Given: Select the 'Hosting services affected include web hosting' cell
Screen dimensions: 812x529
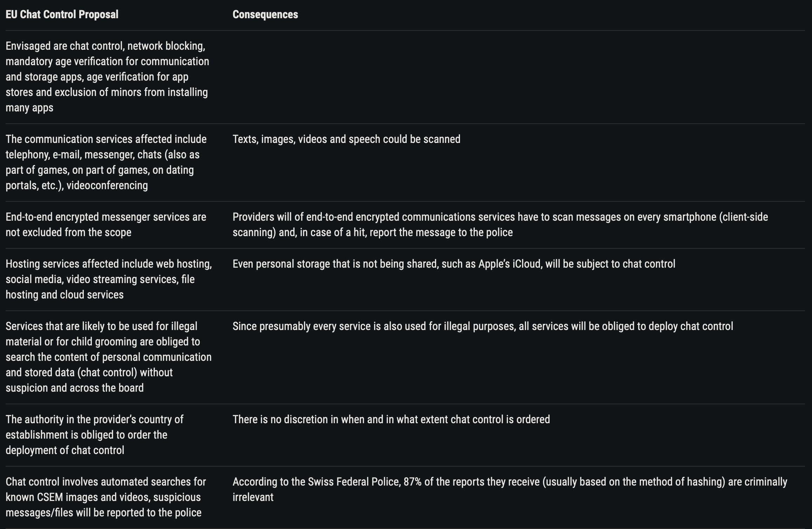Looking at the screenshot, I should pyautogui.click(x=109, y=279).
